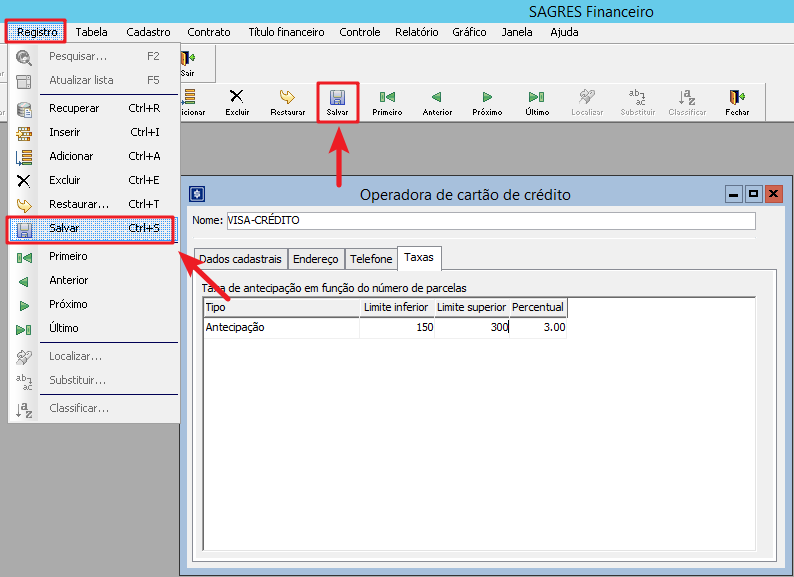The image size is (794, 577).
Task: Click the Fechar toolbar icon
Action: tap(737, 102)
